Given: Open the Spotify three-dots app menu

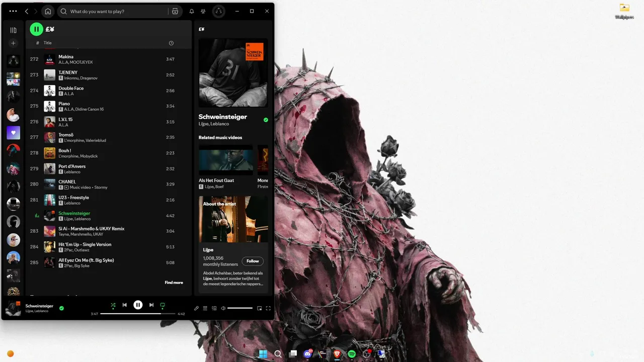Looking at the screenshot, I should pos(13,11).
